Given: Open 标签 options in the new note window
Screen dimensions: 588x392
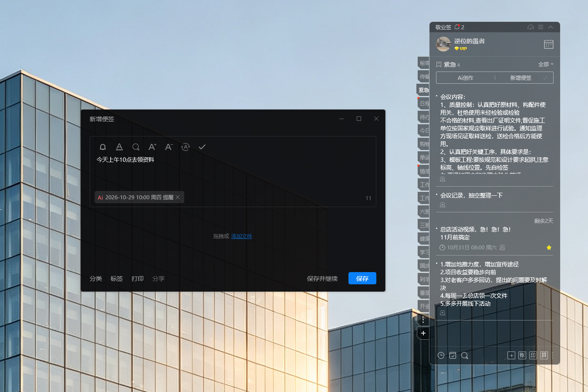Looking at the screenshot, I should pos(117,279).
